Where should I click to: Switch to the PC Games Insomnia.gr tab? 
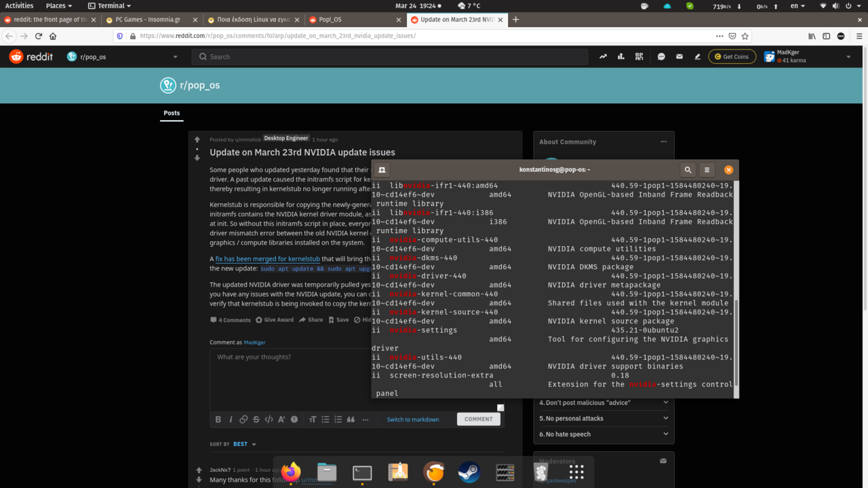point(152,20)
